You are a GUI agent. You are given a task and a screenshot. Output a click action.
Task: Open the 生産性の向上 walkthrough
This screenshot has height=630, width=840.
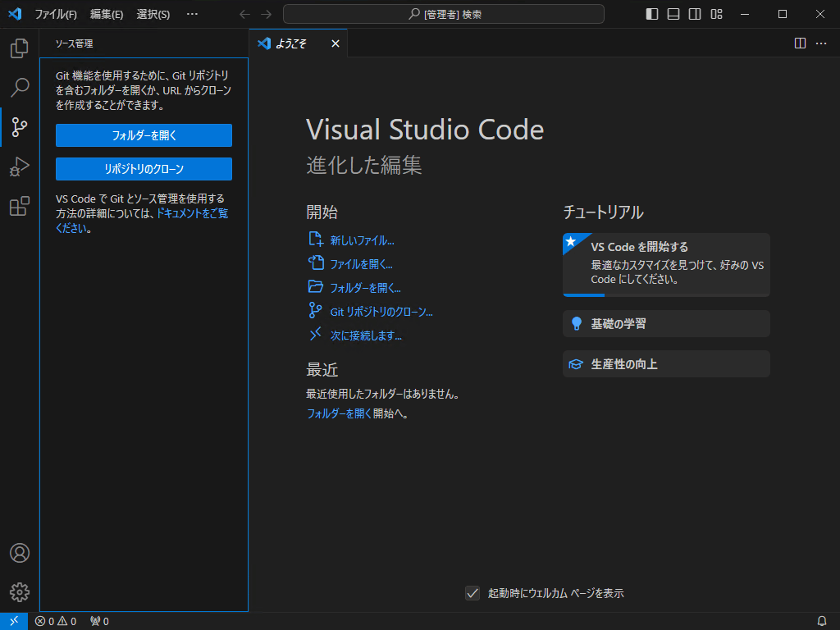coord(666,364)
